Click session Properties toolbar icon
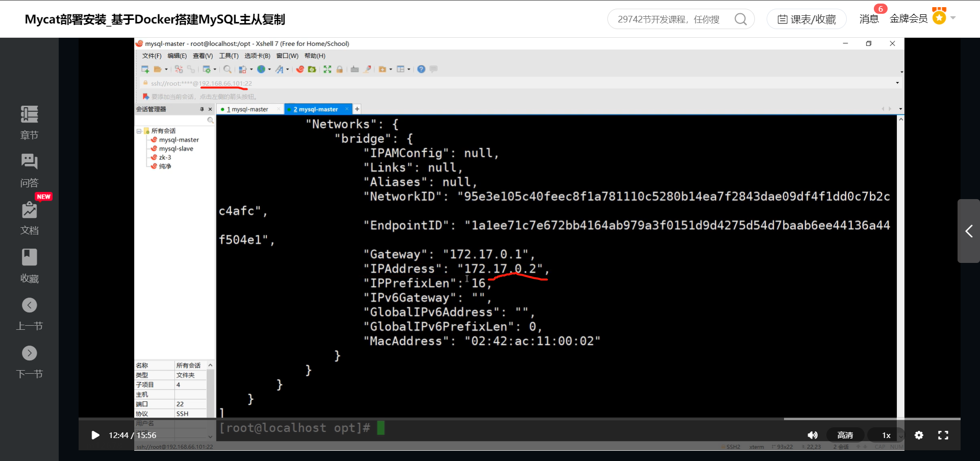 [207, 69]
